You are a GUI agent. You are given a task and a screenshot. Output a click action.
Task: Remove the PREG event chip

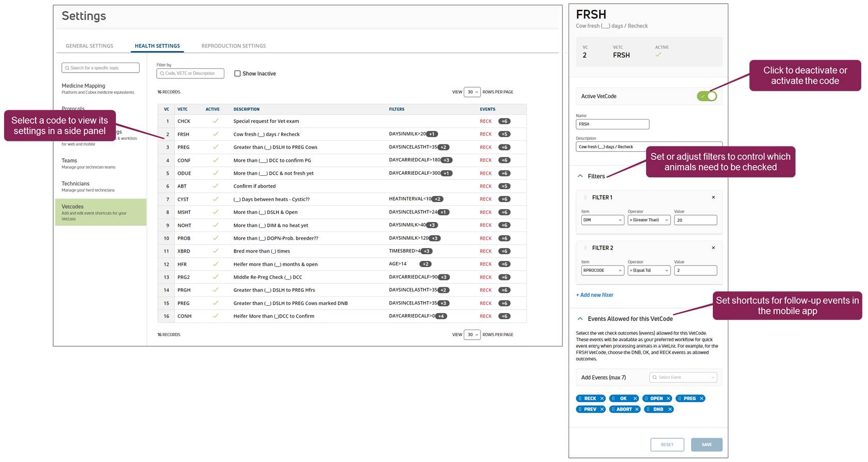coord(701,399)
